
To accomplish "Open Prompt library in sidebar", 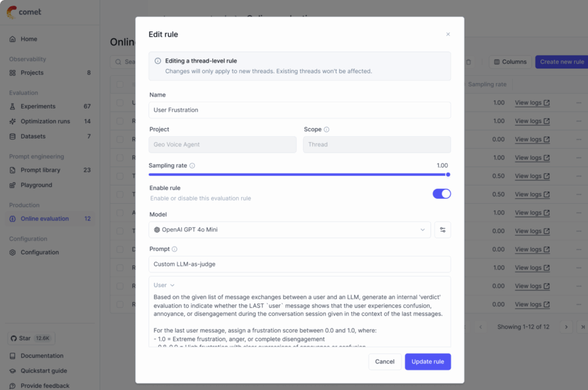I will point(40,170).
